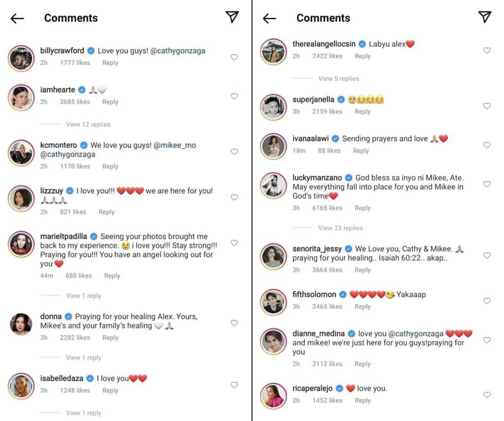Viewport: 504px width, 421px height.
Task: Heart the comment from isabelledaza
Action: click(234, 385)
